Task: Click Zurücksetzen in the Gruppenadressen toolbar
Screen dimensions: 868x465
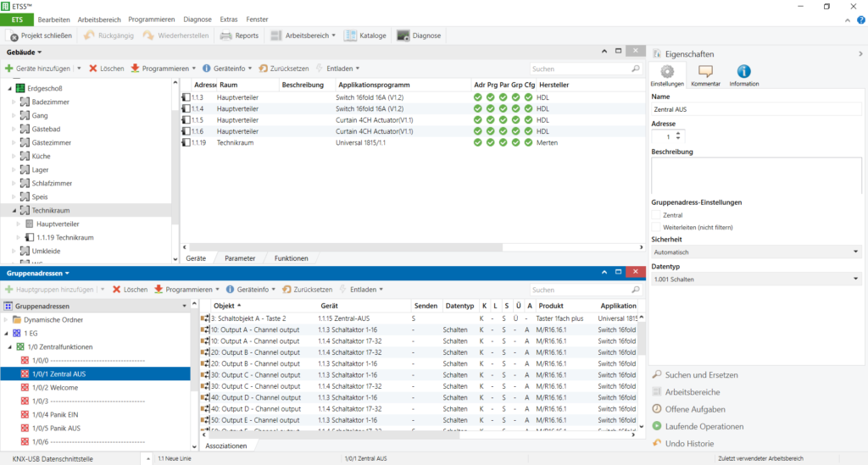Action: pyautogui.click(x=307, y=289)
